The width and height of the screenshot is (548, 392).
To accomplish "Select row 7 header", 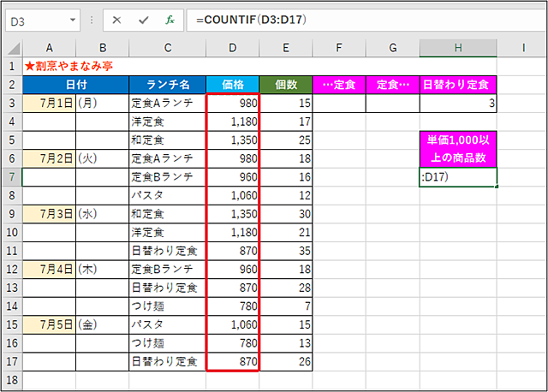I will point(12,177).
